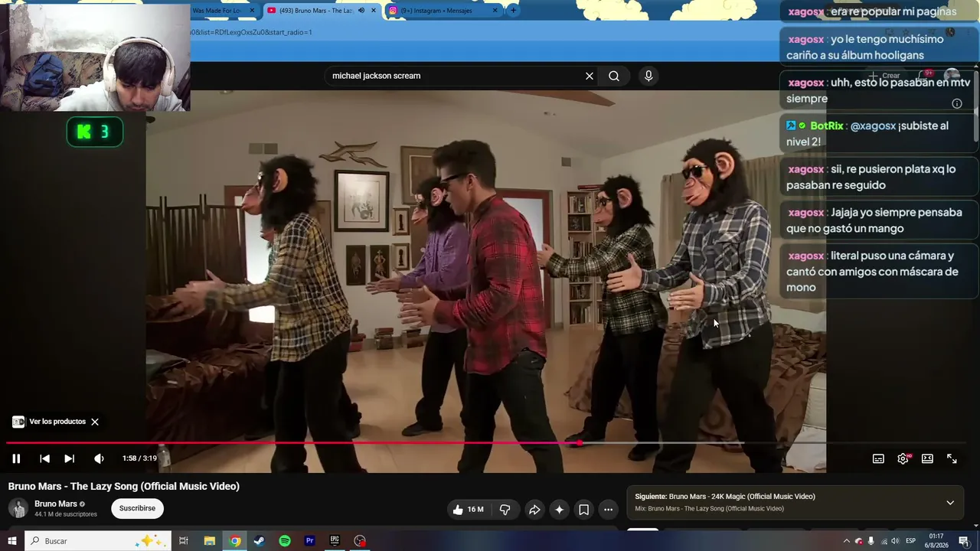Open the taskbar clock showing 01:17
This screenshot has height=551, width=980.
[936, 540]
